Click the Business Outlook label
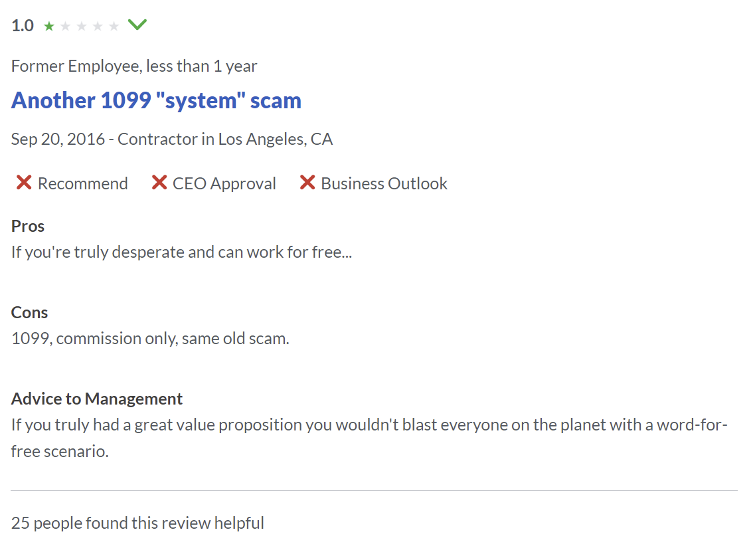Image resolution: width=755 pixels, height=560 pixels. [x=384, y=183]
